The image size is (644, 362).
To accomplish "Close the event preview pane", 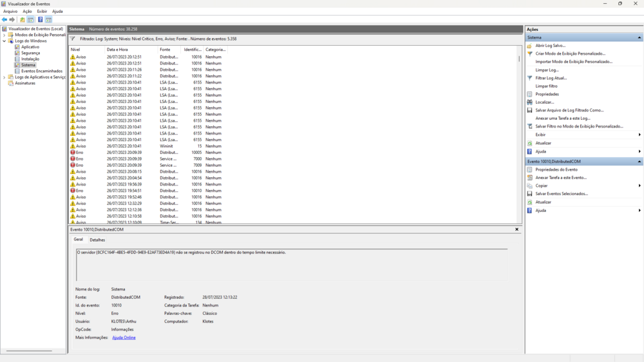I will (516, 229).
